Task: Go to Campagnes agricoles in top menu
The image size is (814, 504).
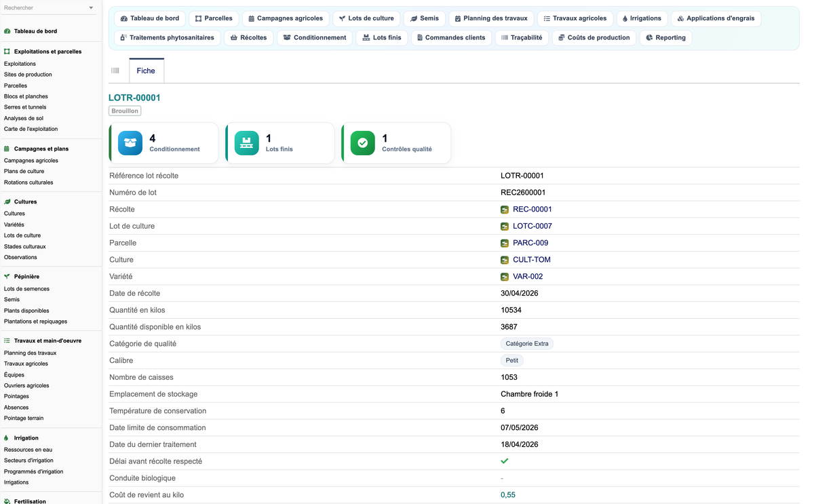Action: [286, 18]
